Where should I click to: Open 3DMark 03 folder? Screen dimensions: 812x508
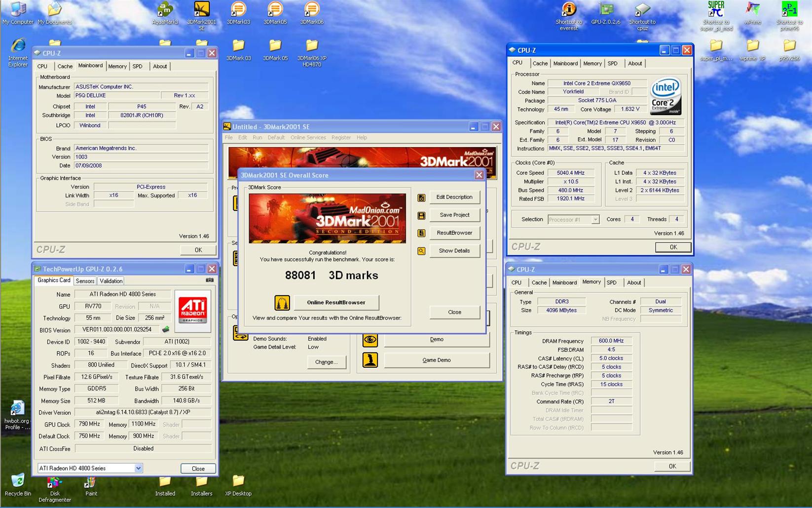coord(238,50)
